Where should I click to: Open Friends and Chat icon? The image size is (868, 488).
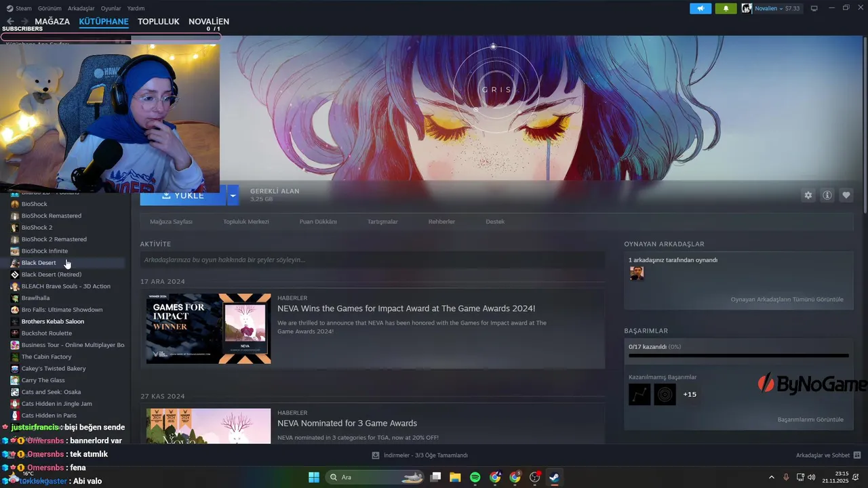point(857,455)
